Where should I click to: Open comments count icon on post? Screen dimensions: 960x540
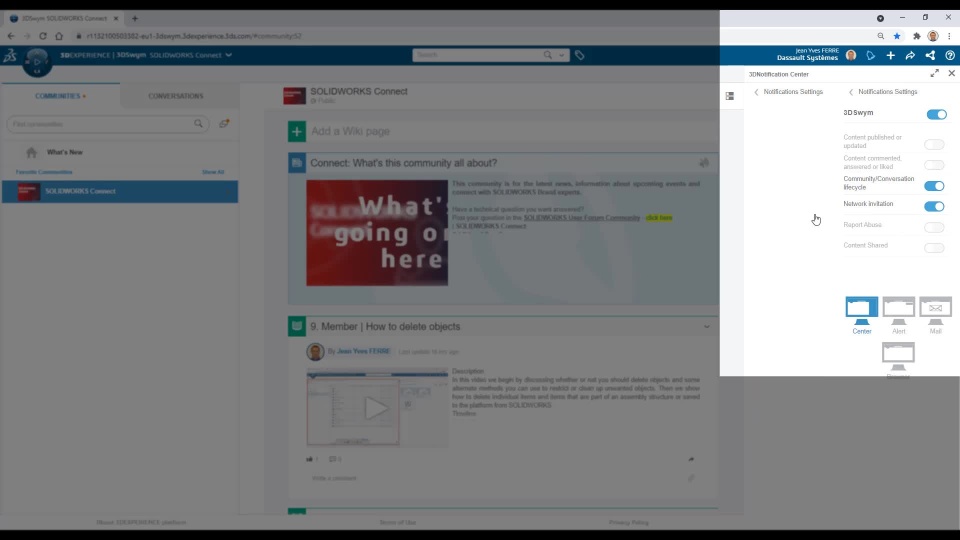pos(332,459)
